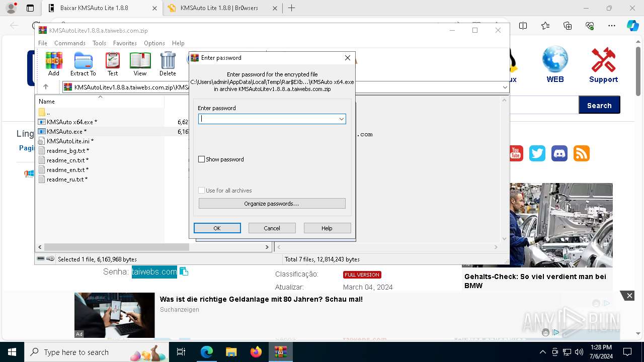Open the Windows Start menu
Image resolution: width=644 pixels, height=362 pixels.
[x=12, y=352]
